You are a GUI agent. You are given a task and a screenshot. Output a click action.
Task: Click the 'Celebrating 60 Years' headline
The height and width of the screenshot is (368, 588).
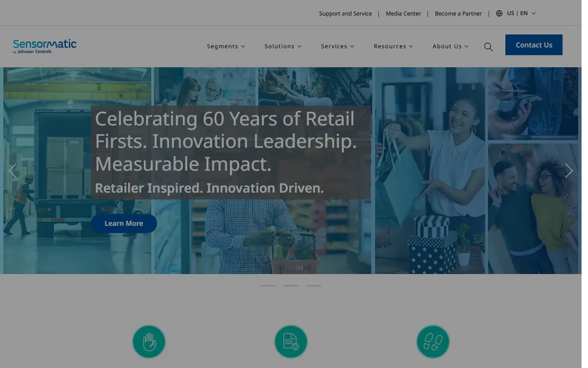click(226, 141)
